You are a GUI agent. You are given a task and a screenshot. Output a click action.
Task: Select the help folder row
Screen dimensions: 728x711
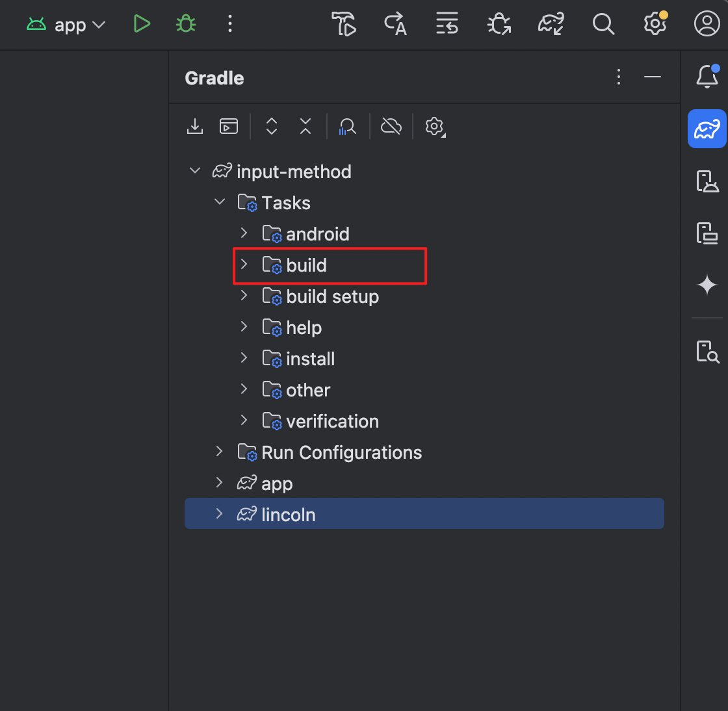tap(424, 327)
